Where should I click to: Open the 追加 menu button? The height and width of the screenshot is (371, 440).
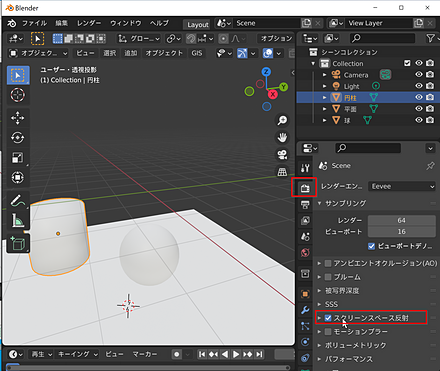[131, 53]
